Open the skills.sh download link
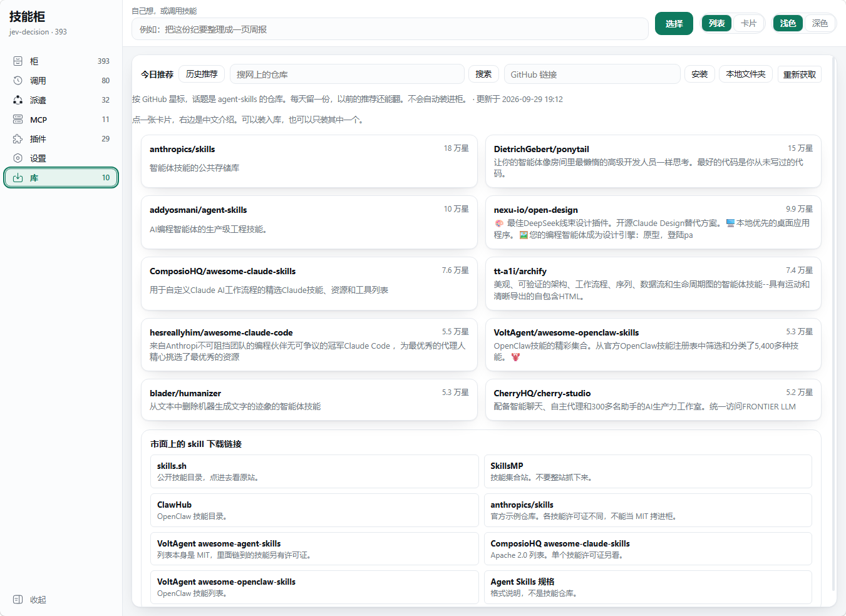Viewport: 846px width, 616px height. pyautogui.click(x=314, y=471)
